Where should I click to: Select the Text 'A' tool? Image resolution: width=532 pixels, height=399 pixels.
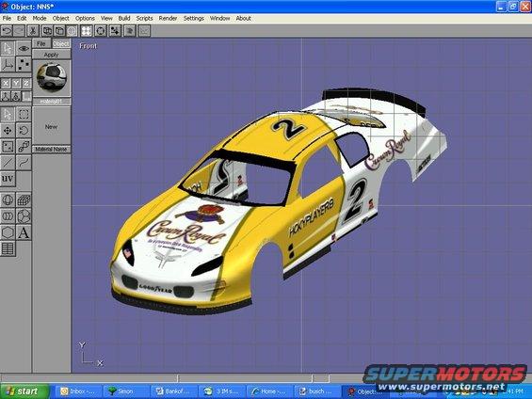[x=24, y=232]
